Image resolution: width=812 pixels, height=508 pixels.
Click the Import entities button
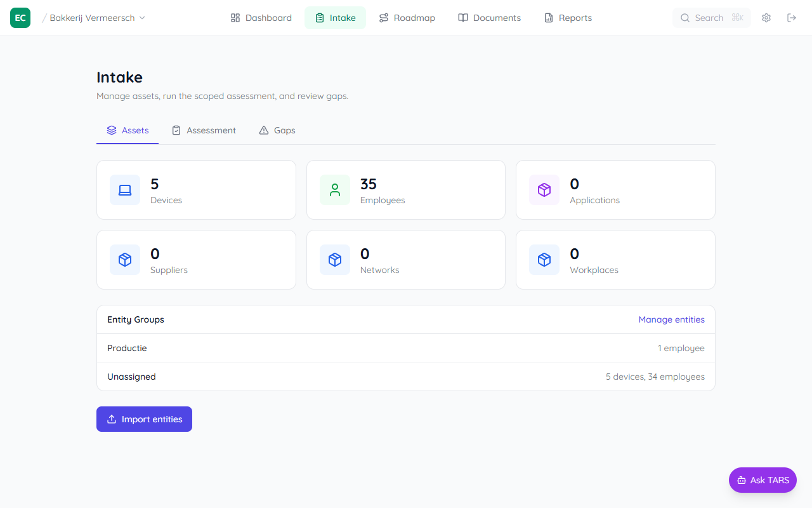coord(144,419)
